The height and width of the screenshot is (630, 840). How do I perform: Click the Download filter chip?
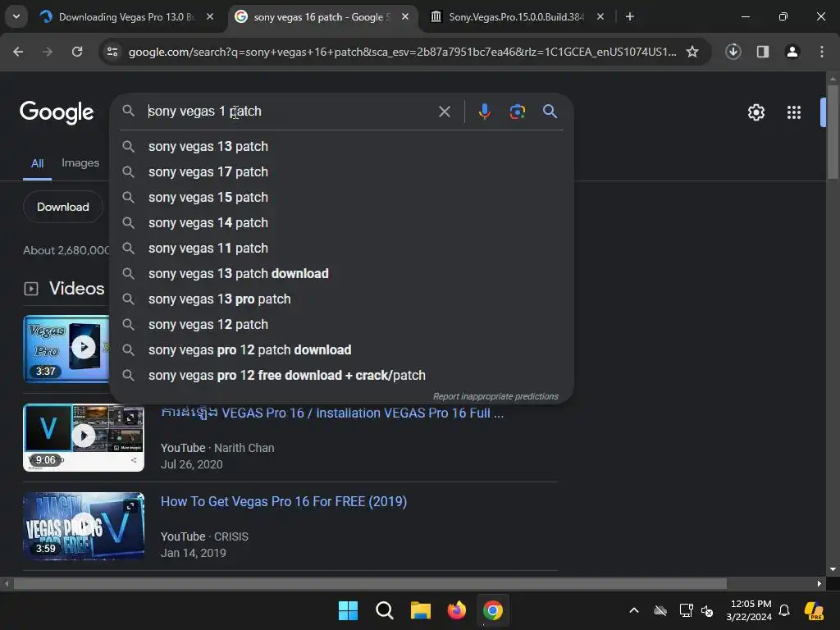pos(63,207)
